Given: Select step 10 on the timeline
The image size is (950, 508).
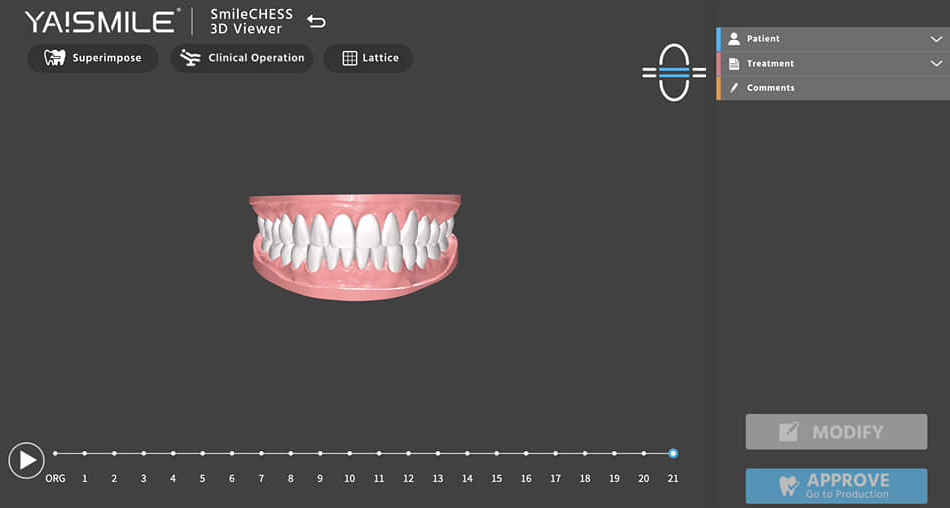Looking at the screenshot, I should 349,454.
